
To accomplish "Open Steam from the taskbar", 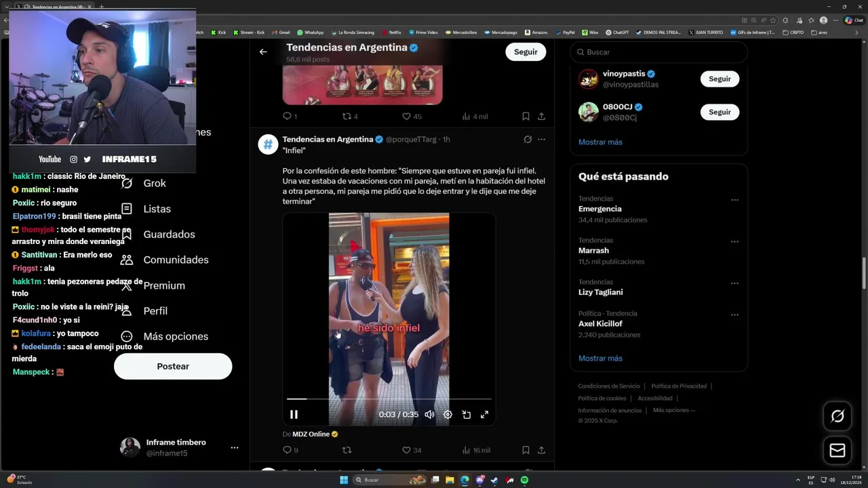I will (x=494, y=480).
